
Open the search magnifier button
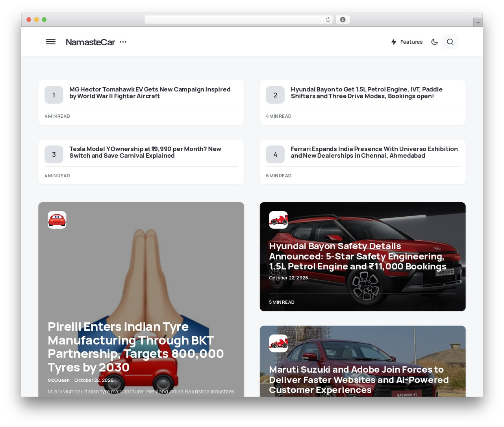pos(450,42)
